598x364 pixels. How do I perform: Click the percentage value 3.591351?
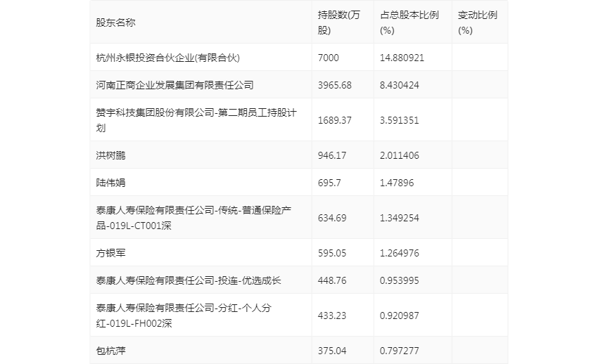pos(400,120)
